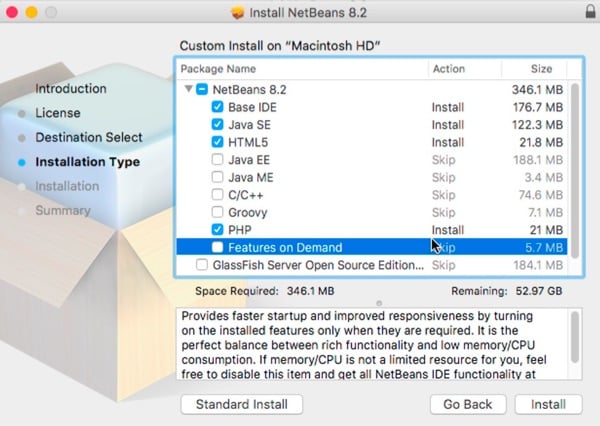Click the Java EE label
Viewport: 600px width, 426px height.
point(249,160)
